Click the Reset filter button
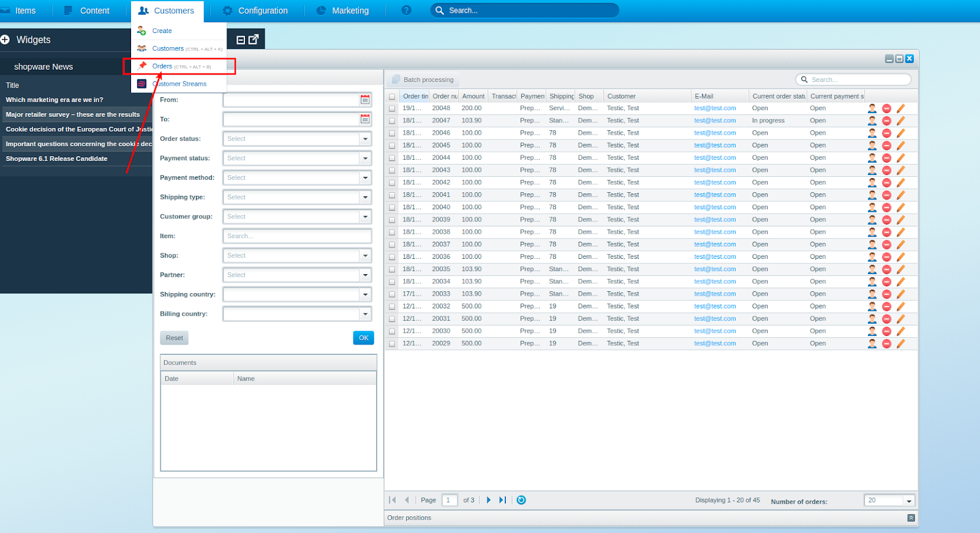980x533 pixels. coord(174,338)
